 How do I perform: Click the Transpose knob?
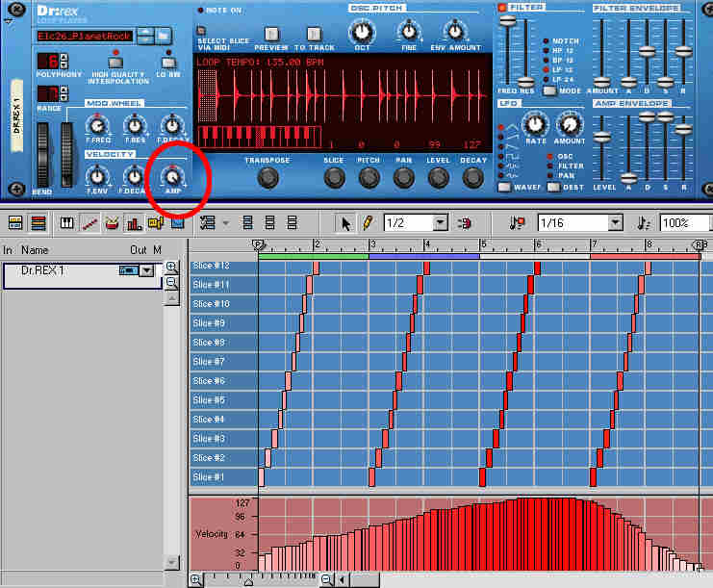point(267,178)
